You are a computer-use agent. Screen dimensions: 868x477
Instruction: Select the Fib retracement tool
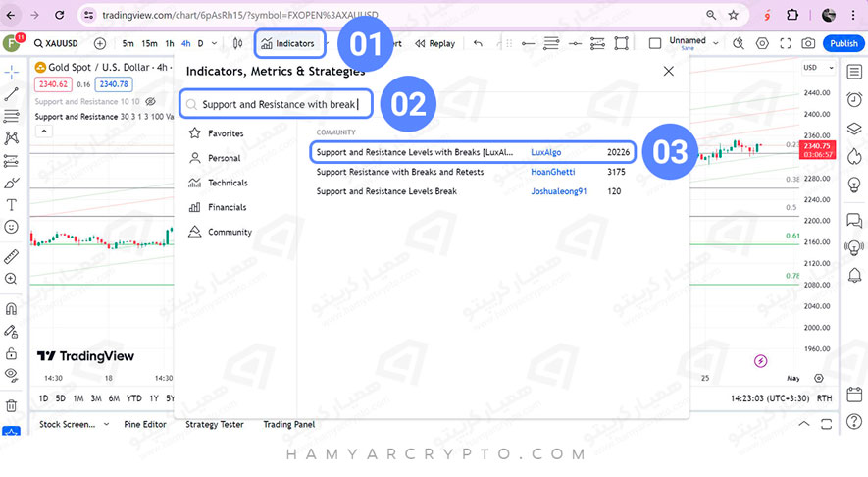coord(11,116)
